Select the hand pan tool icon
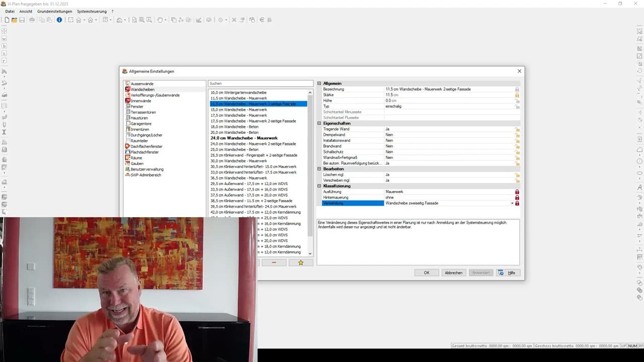Screen dimensions: 644x362 click(x=160, y=20)
